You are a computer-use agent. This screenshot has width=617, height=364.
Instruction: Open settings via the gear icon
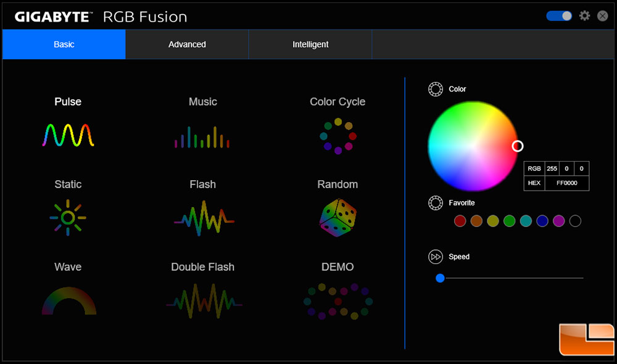tap(584, 16)
